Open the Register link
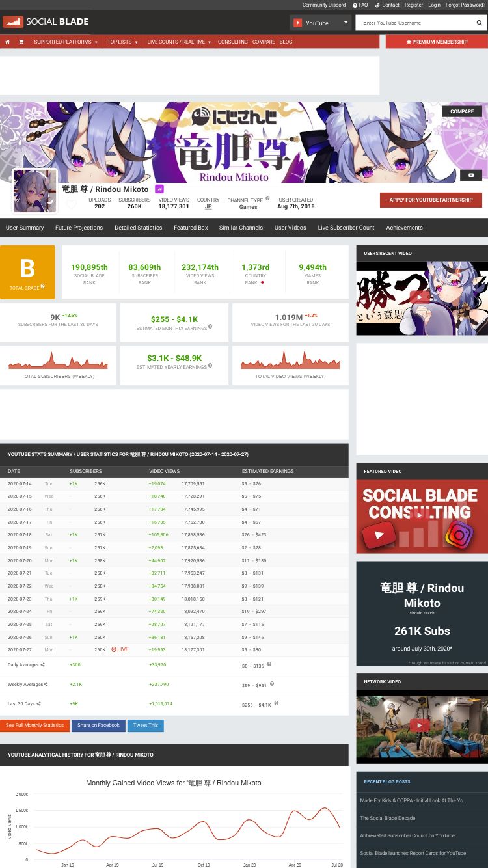This screenshot has width=488, height=868. pos(414,5)
